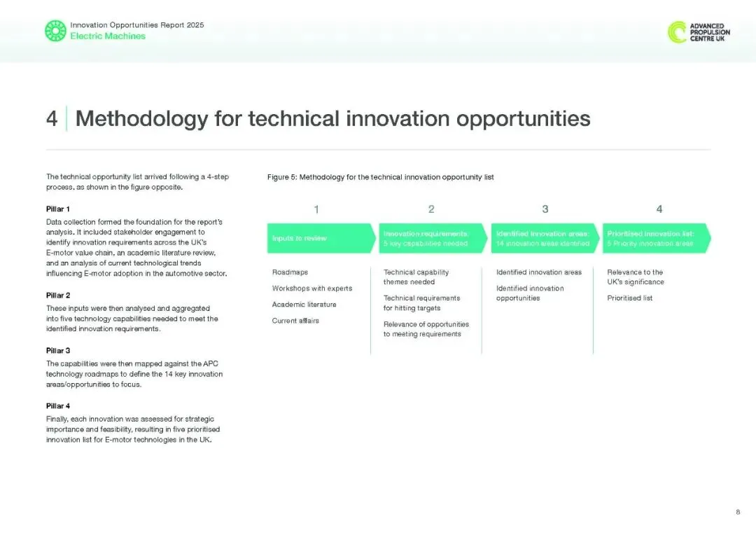Click the 'Prioritised innovation list' green arrow box
Screen dimensions: 756x535
click(x=657, y=238)
